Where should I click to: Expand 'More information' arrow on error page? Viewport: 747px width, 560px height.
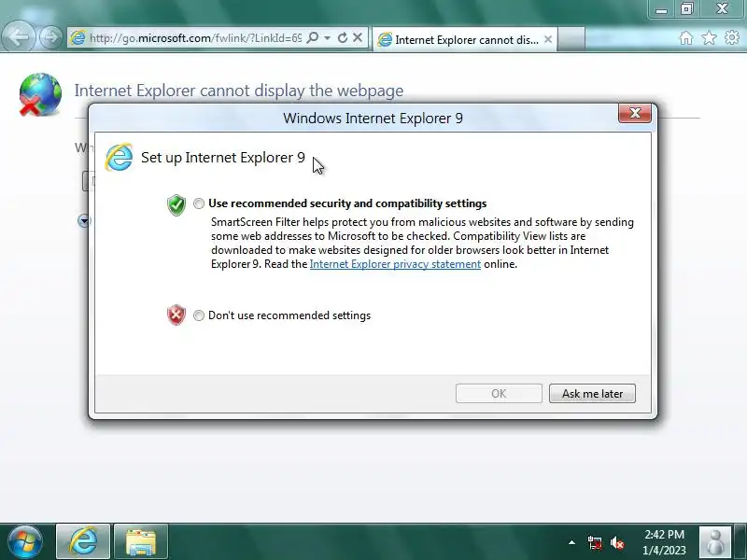(84, 220)
